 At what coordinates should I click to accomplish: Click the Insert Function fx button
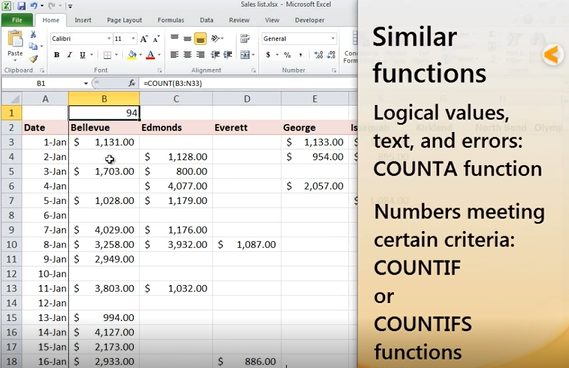(x=132, y=83)
